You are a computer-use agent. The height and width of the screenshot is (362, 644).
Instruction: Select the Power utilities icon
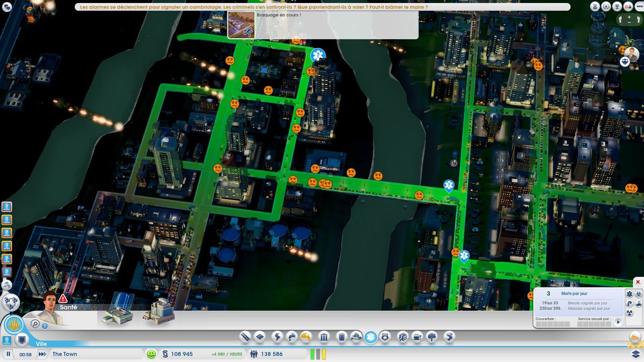[277, 337]
